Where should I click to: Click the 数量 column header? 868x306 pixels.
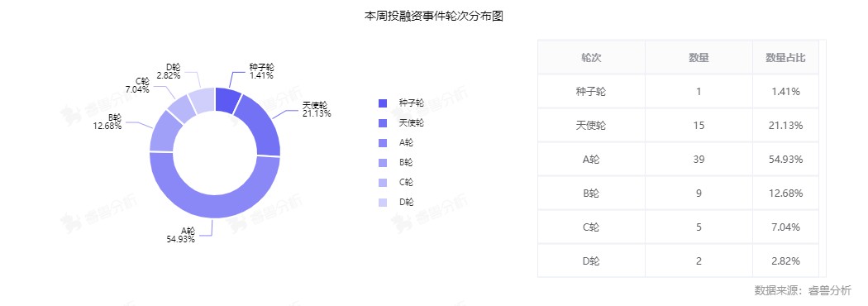(699, 58)
